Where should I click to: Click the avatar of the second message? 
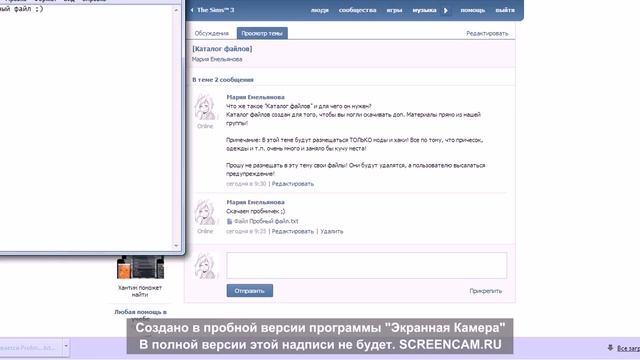[x=205, y=212]
